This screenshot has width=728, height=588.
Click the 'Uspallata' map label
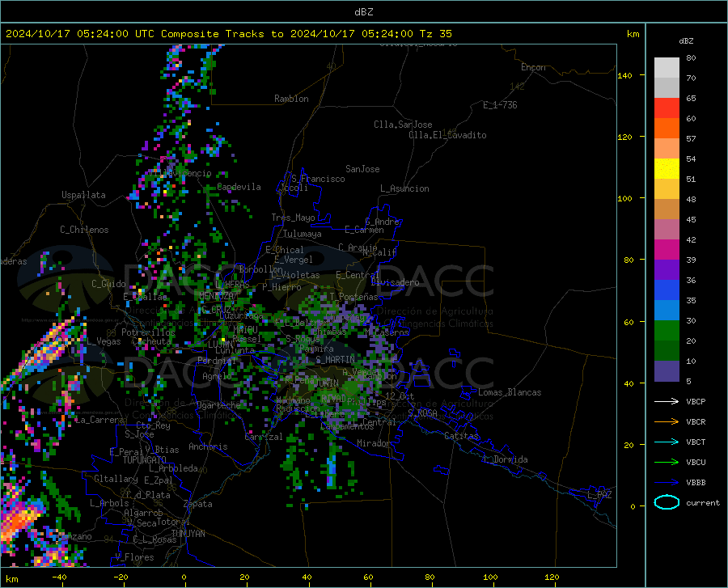tap(83, 195)
